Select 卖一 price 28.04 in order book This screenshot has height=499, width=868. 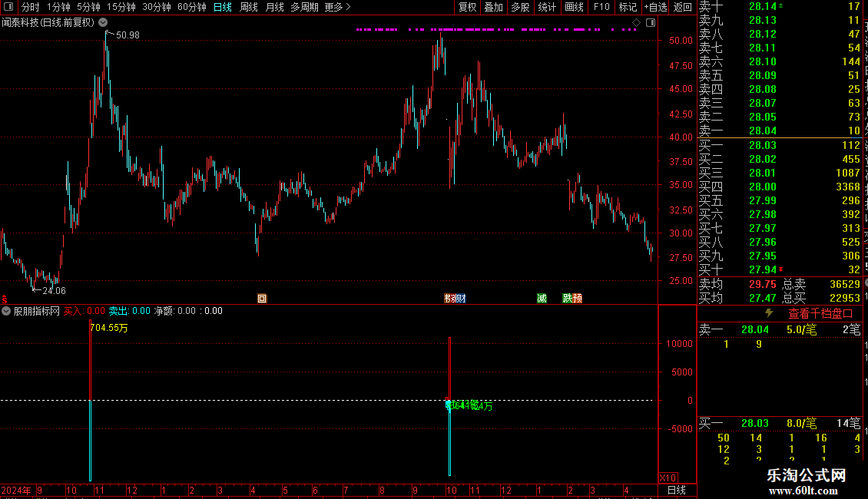(763, 131)
